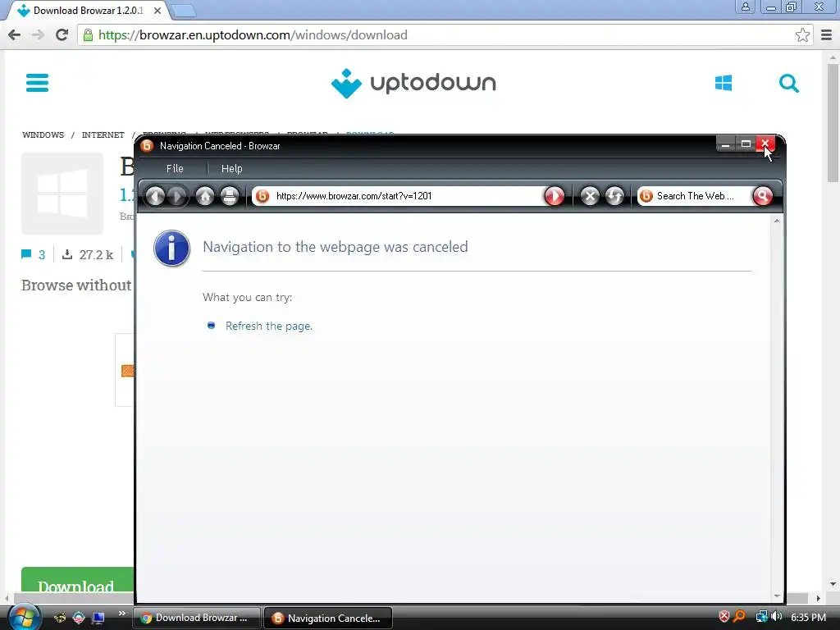Click the Browzar forward navigation button
The height and width of the screenshot is (630, 840).
(x=177, y=196)
